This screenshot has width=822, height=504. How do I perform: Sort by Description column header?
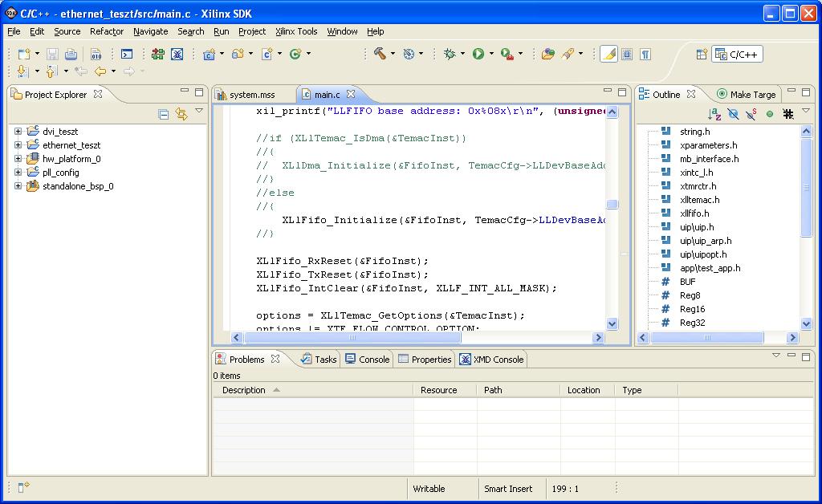pyautogui.click(x=313, y=390)
